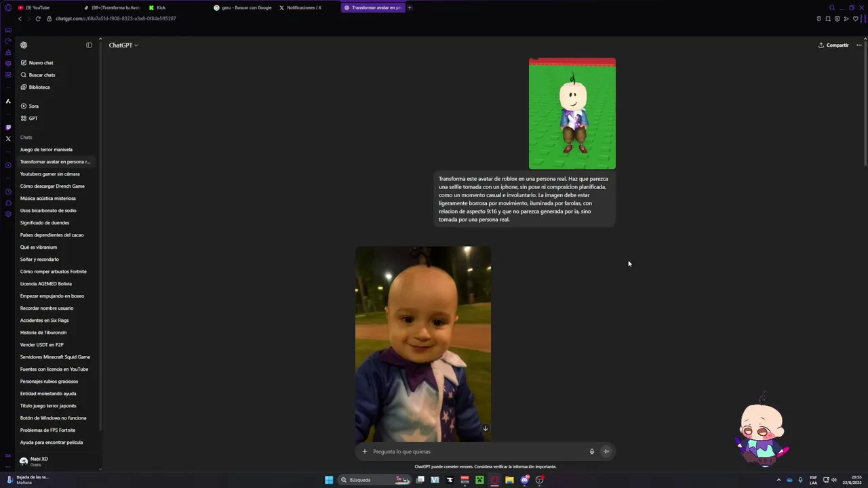Click the browser back arrow
The width and height of the screenshot is (868, 488).
tap(20, 18)
